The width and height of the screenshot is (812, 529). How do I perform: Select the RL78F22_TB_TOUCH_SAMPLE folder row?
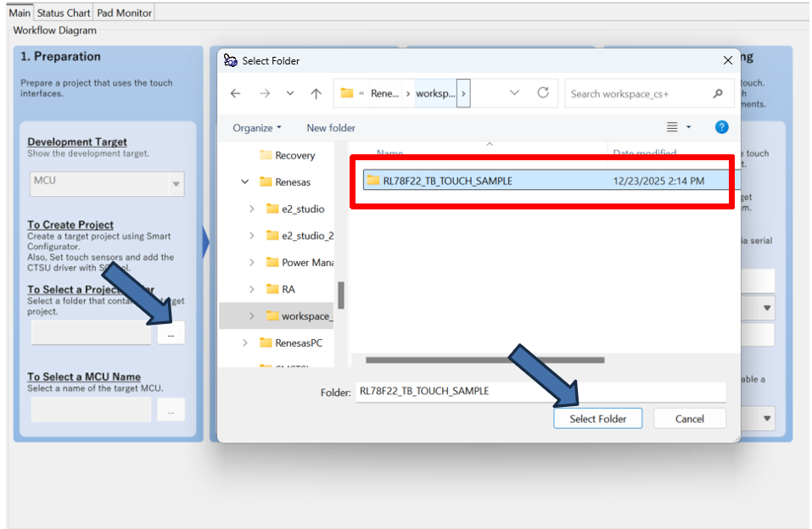552,181
